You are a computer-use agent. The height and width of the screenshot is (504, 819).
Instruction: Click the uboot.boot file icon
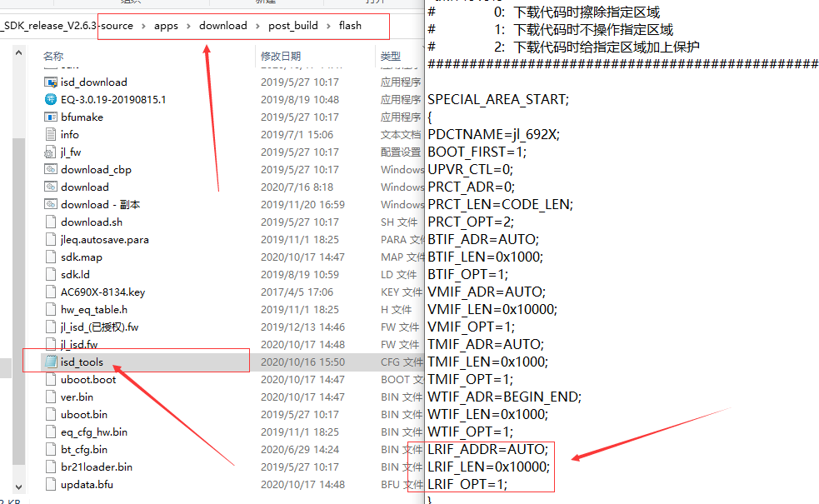click(x=51, y=379)
